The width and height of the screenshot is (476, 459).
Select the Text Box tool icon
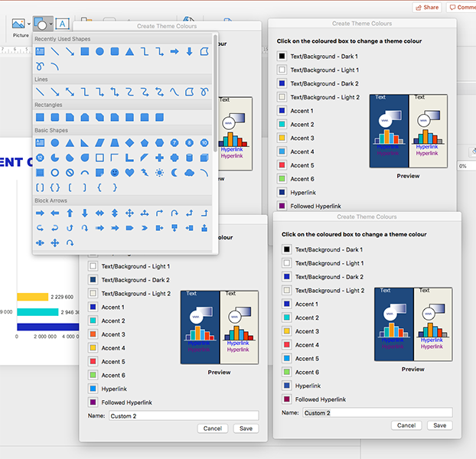[x=62, y=24]
